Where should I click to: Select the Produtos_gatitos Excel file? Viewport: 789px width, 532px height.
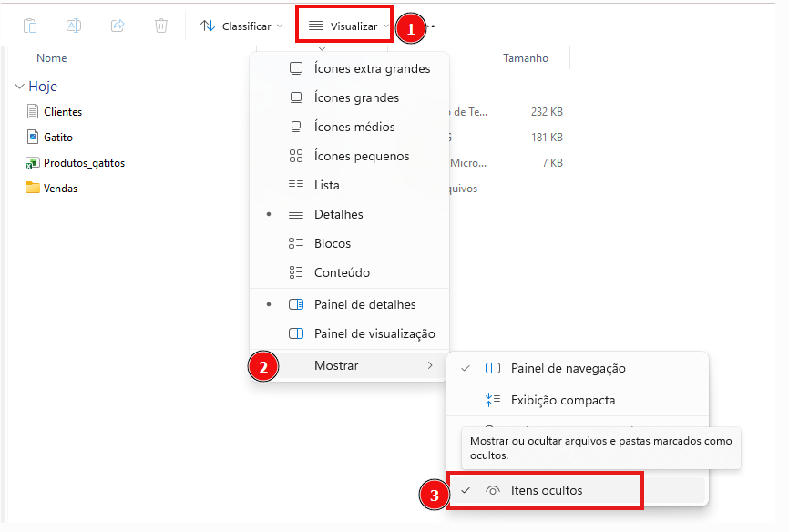[84, 163]
